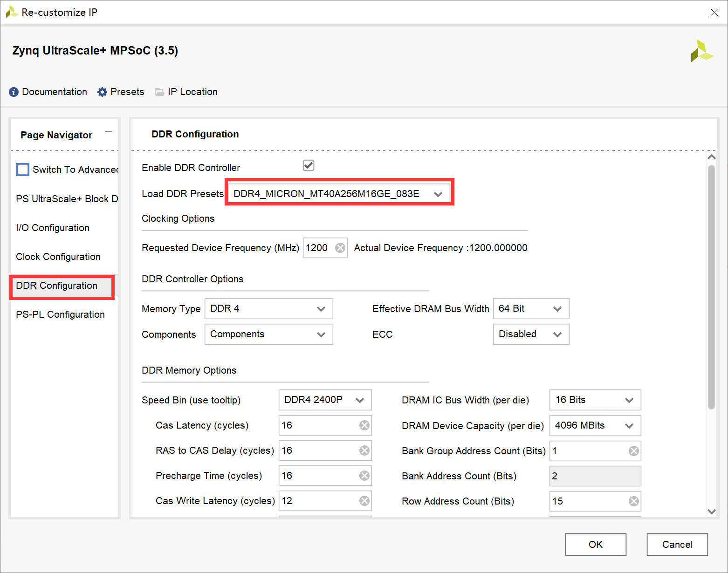The height and width of the screenshot is (573, 728).
Task: Close the Re-customize IP dialog
Action: 714,13
